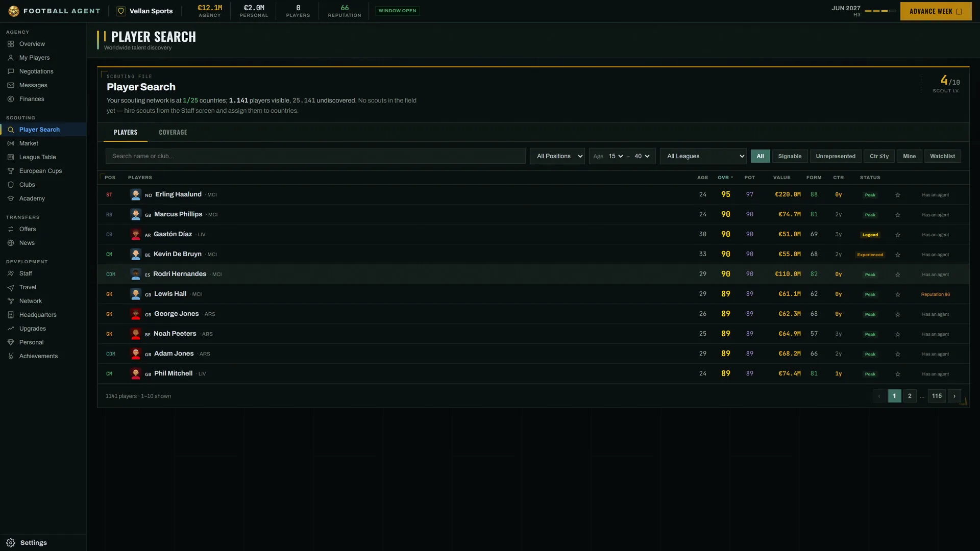Sort by the AGE column header
Screen dimensions: 980x551
(703, 178)
